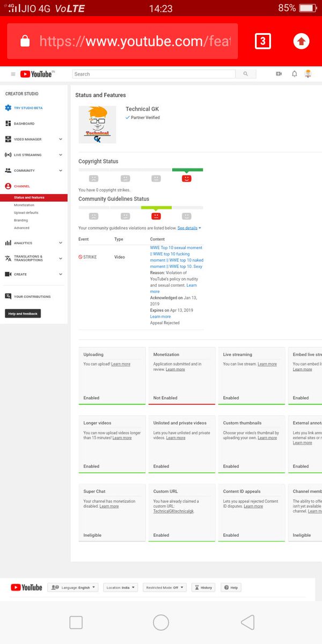Tap the Android back triangle button
This screenshot has width=322, height=644.
coord(247,622)
